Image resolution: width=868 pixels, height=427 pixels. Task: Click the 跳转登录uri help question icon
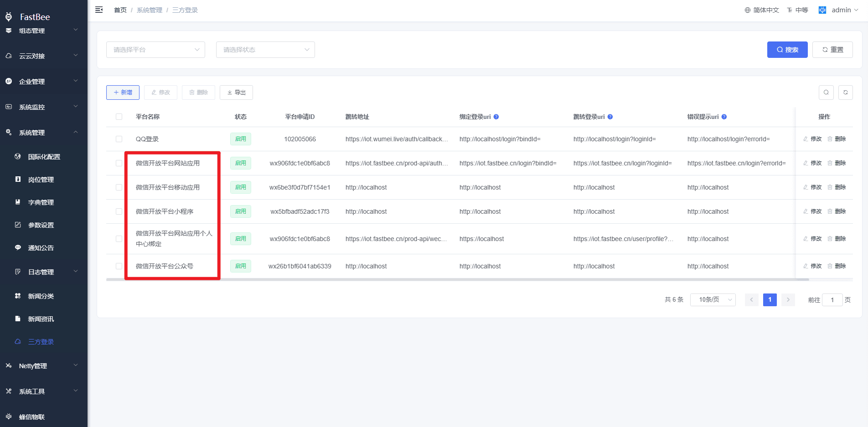click(610, 117)
